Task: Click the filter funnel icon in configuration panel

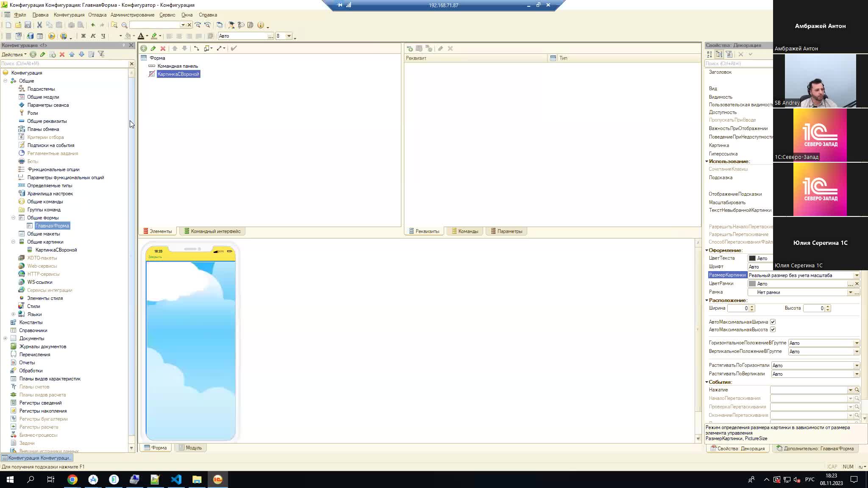Action: point(101,54)
